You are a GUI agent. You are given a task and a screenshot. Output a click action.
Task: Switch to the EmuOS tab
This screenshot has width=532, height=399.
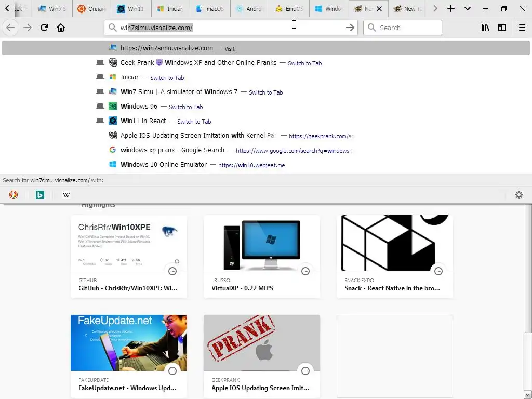pyautogui.click(x=289, y=8)
